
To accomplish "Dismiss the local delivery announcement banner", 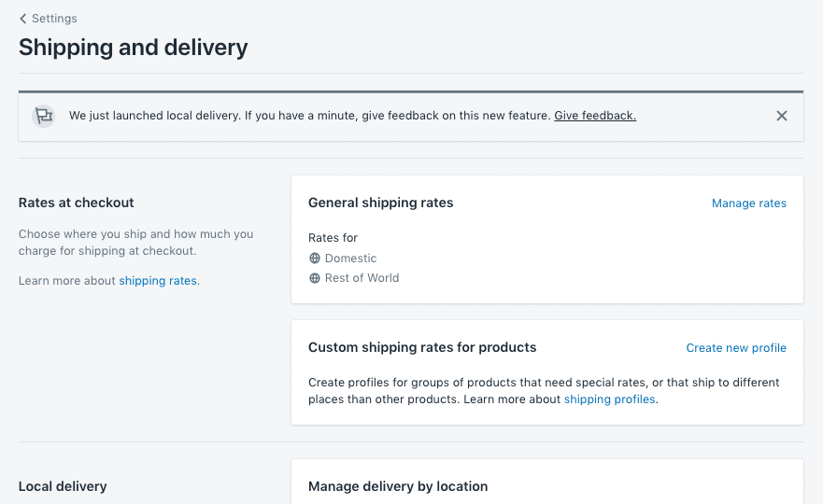I will click(x=782, y=116).
